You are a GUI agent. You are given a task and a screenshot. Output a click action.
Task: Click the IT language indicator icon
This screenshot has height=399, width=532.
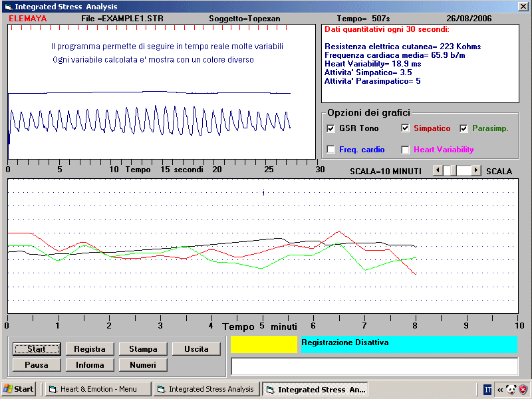(x=487, y=389)
